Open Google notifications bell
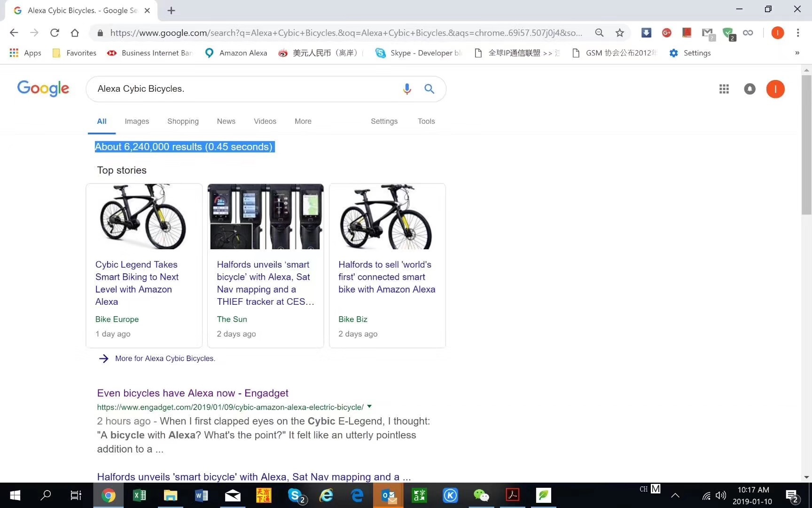 tap(750, 89)
